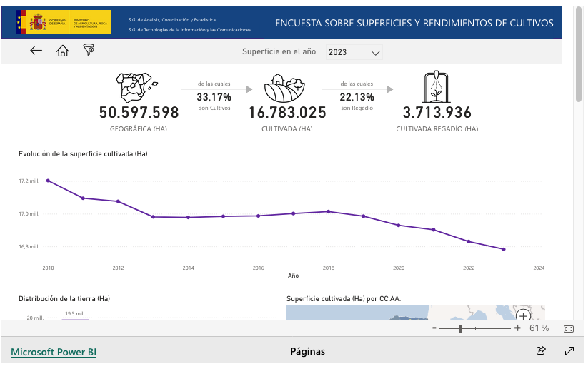Viewport: 588px width, 374px height.
Task: Click the 2010 data point on chart
Action: pyautogui.click(x=48, y=181)
